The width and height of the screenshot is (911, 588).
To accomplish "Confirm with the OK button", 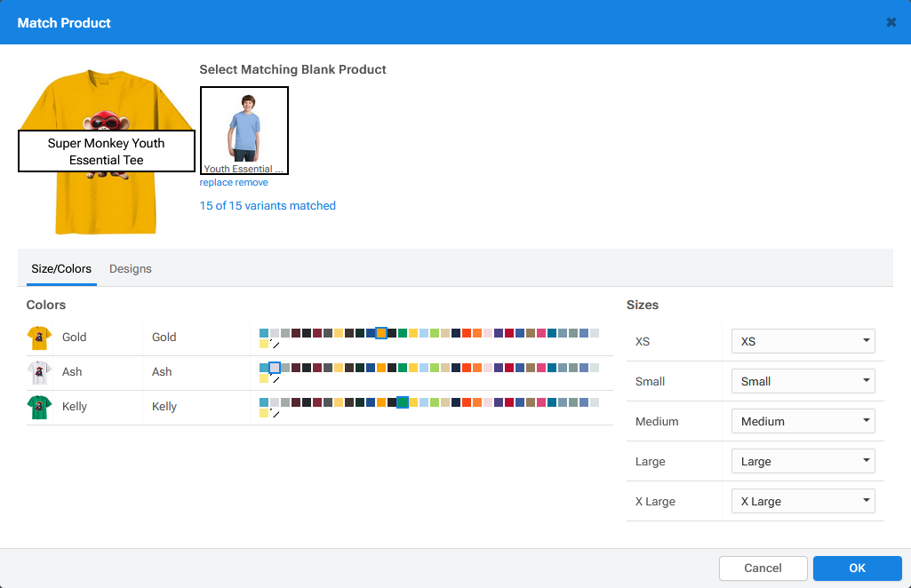I will (x=858, y=568).
